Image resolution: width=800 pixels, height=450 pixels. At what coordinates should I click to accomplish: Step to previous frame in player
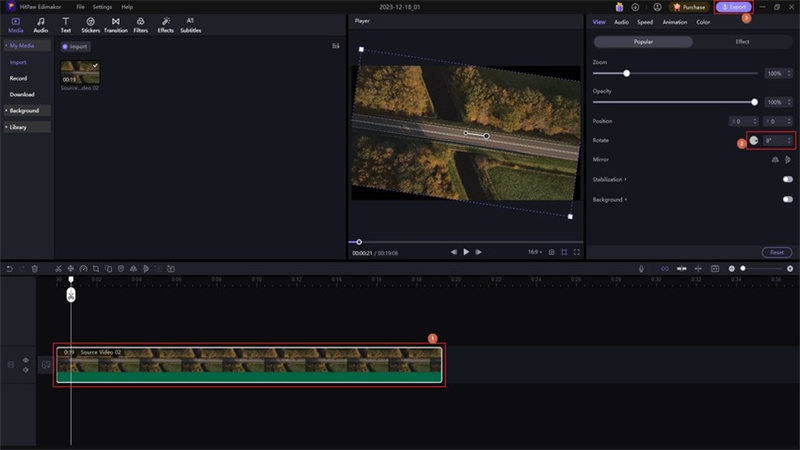454,252
